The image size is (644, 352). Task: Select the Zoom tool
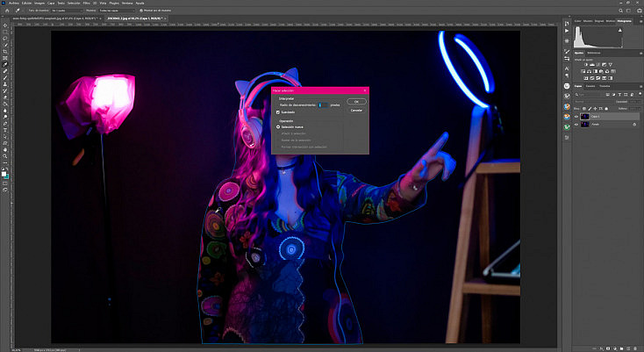[4, 157]
